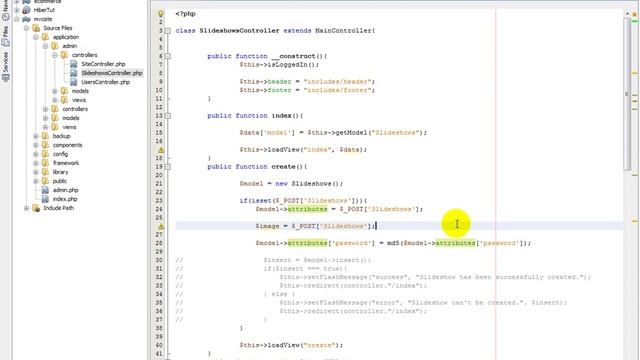This screenshot has width=640, height=360.
Task: Collapse the Source Files node
Action: pos(27,28)
